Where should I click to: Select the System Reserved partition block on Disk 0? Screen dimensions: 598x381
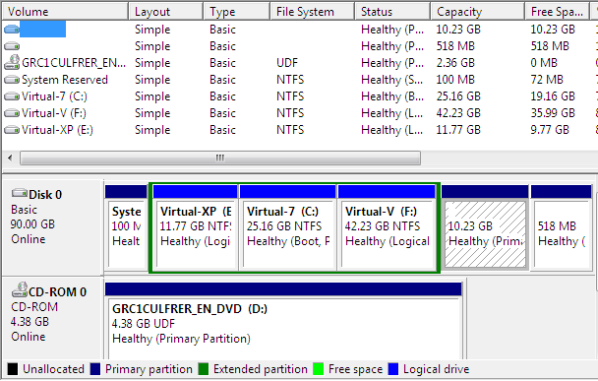click(126, 228)
